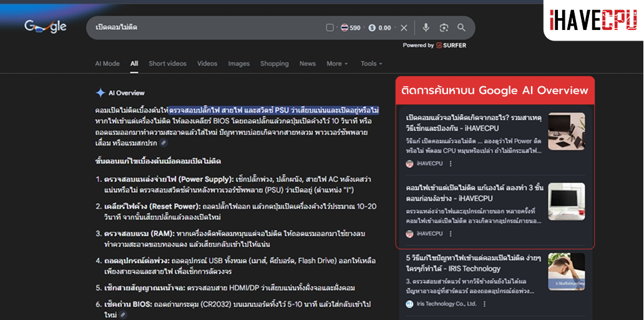Open three-dot menu of first iHAVECPU result
644x320 pixels.
click(451, 164)
